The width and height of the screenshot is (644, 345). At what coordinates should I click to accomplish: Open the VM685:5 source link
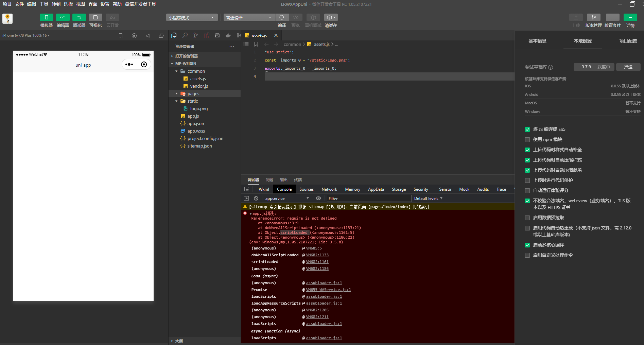point(314,248)
